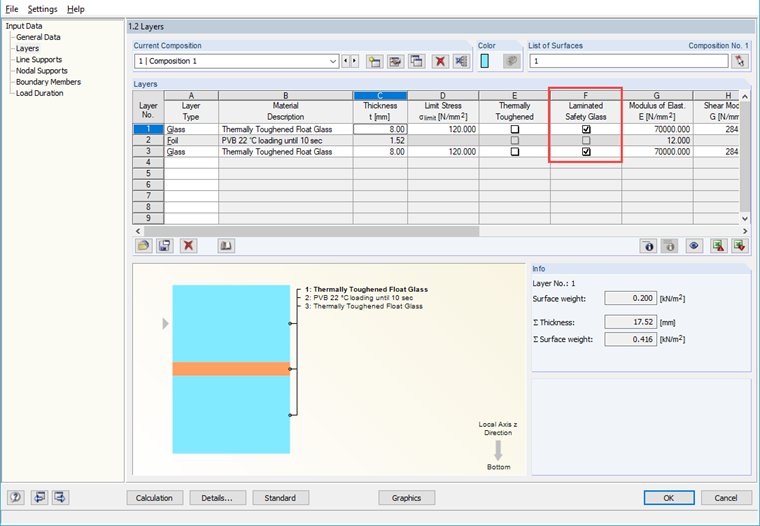Click disabled Thermally Toughened checkbox for Foil layer
Screen dimensions: 760x526
(x=515, y=141)
